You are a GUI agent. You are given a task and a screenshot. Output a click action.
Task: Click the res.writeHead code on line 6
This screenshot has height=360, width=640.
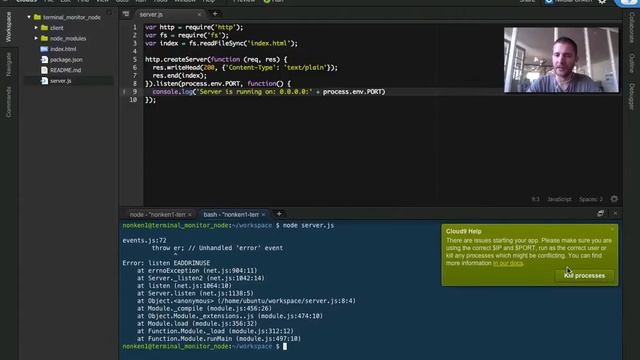[x=245, y=68]
